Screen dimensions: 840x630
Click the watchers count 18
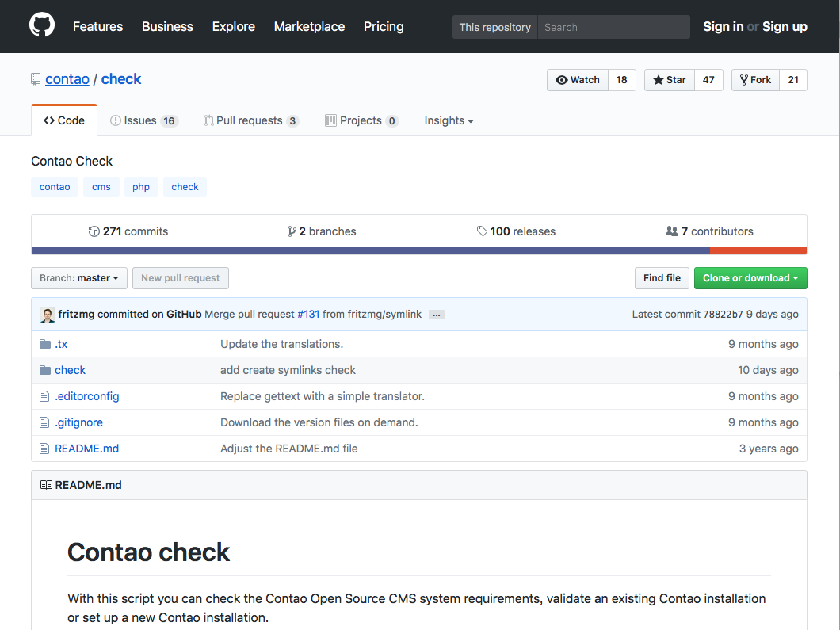click(x=621, y=80)
